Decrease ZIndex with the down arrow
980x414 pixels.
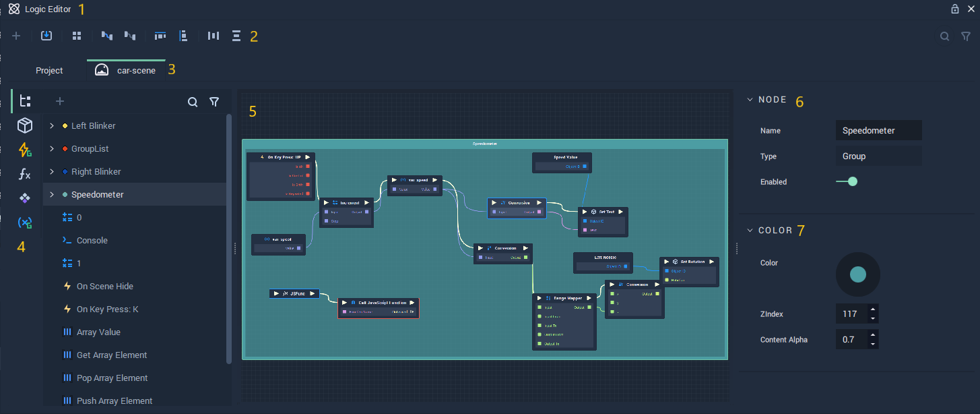873,318
